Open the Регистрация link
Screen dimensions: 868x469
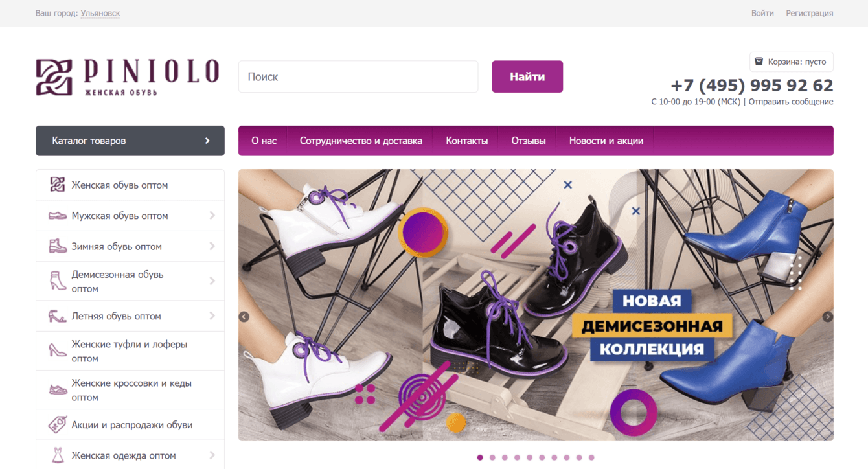[810, 13]
